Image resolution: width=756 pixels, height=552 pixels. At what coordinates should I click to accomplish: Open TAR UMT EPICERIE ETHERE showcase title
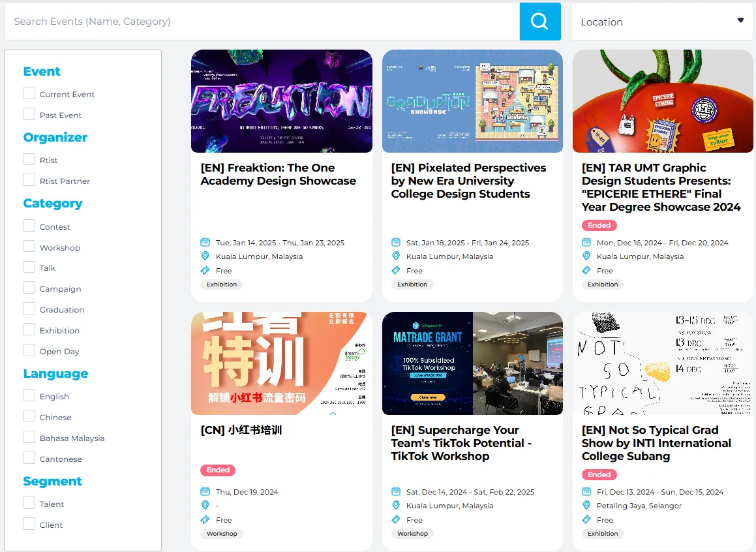pos(661,187)
